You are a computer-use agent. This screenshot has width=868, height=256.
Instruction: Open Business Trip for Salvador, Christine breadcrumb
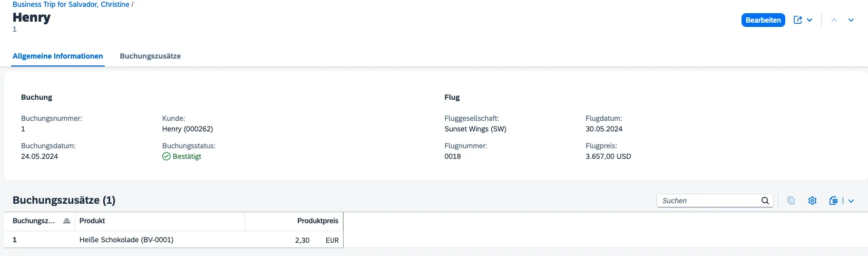click(71, 4)
